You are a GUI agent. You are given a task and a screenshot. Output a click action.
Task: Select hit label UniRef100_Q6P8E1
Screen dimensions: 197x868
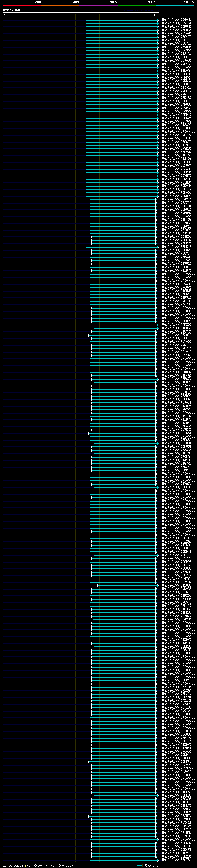point(176,209)
